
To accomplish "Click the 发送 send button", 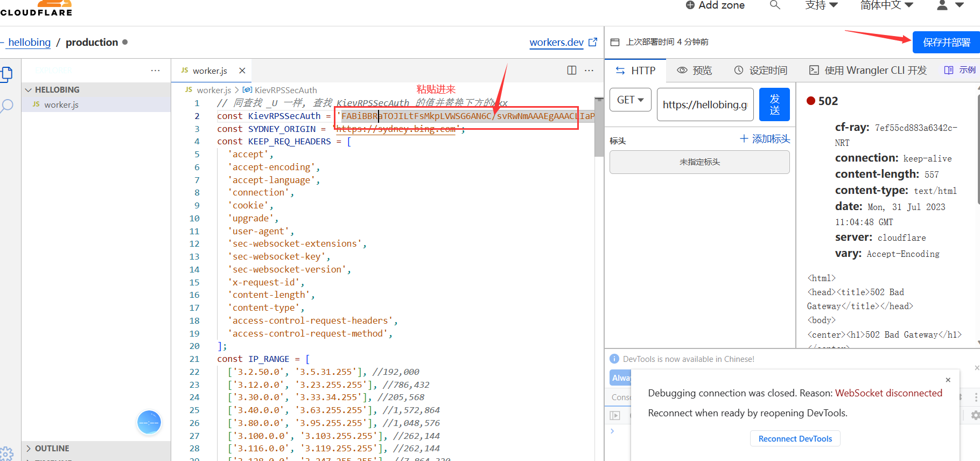I will tap(774, 104).
